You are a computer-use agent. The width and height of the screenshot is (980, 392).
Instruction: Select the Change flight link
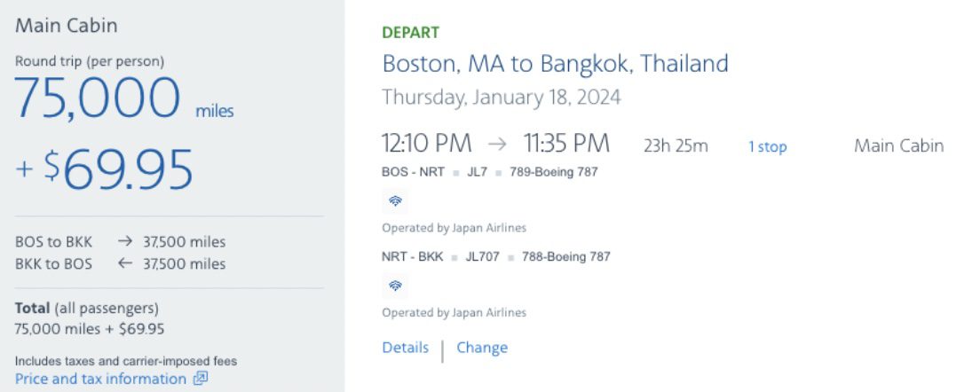(482, 348)
